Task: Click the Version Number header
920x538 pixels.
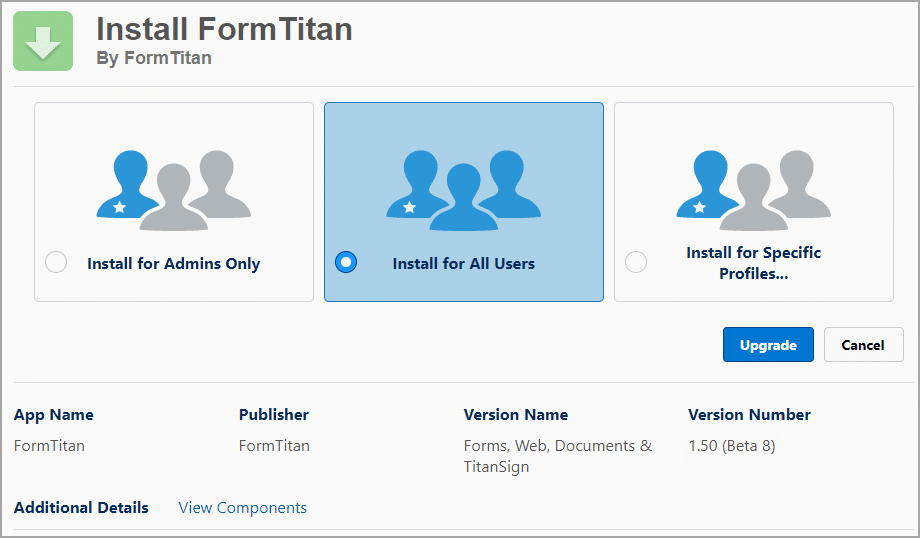Action: pos(749,415)
